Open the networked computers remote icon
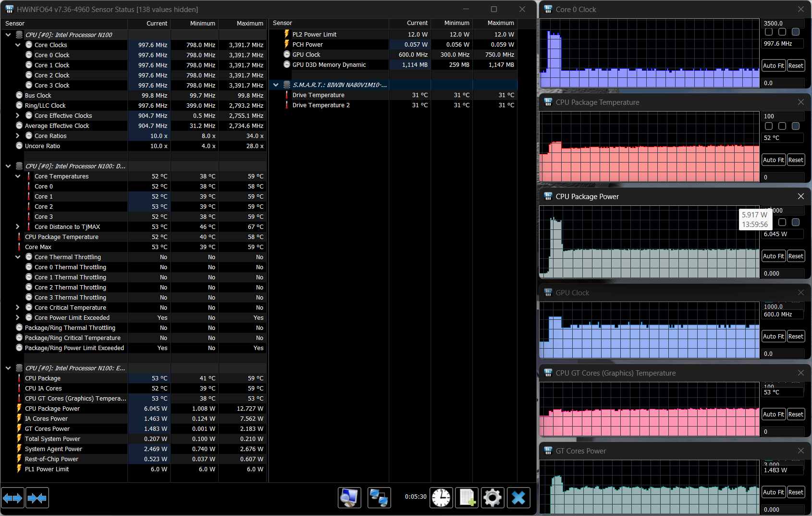The height and width of the screenshot is (516, 812). (379, 498)
